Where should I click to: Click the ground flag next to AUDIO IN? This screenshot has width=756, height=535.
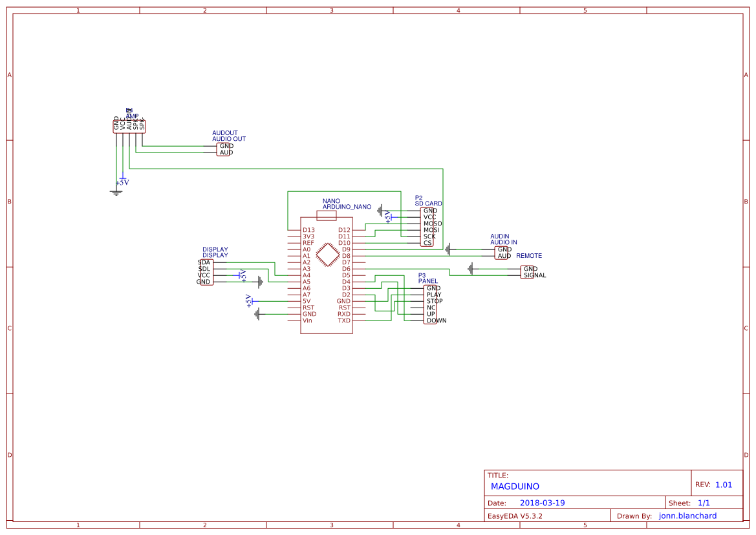click(x=448, y=249)
